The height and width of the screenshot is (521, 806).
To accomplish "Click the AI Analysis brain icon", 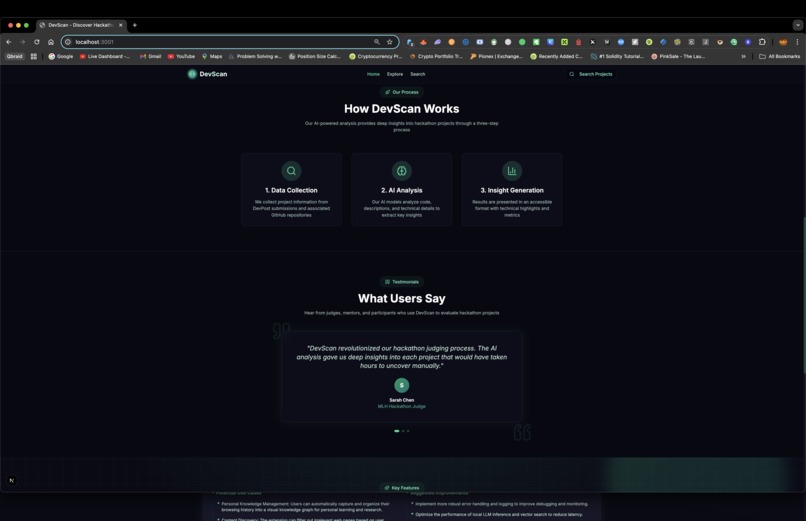I will 401,171.
